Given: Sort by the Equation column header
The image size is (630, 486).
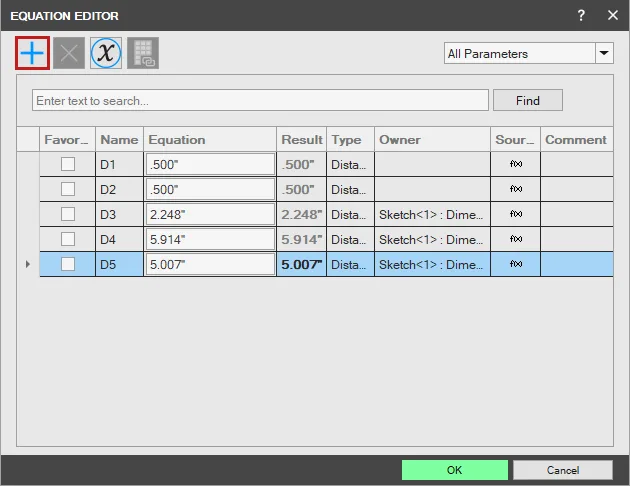Looking at the screenshot, I should (x=210, y=139).
